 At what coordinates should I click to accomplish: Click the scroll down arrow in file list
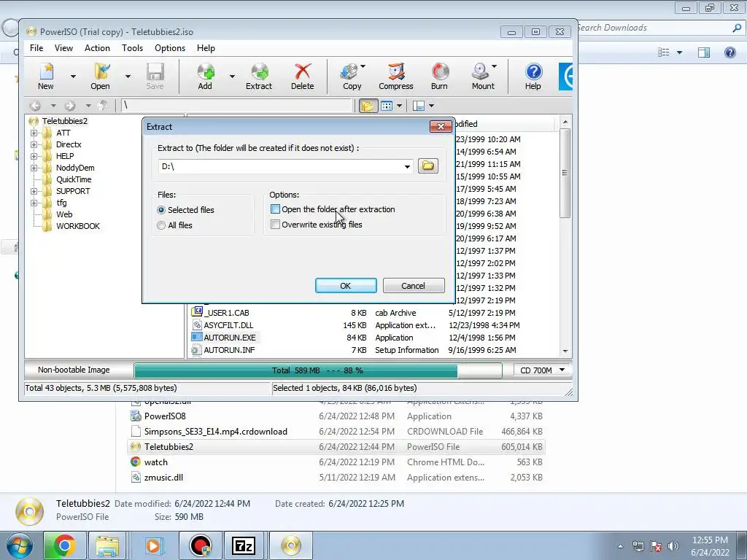(565, 351)
